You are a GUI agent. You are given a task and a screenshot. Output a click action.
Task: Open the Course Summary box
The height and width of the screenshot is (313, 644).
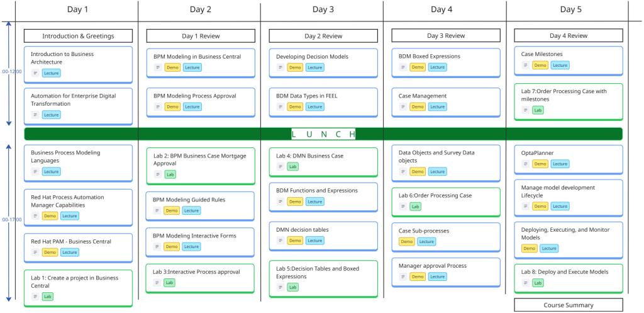tap(568, 305)
